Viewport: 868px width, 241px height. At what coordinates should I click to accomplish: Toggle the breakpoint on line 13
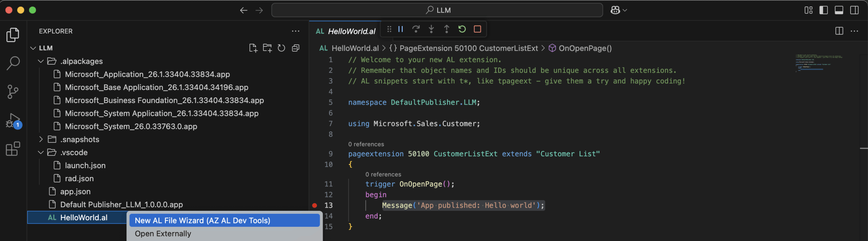point(315,206)
